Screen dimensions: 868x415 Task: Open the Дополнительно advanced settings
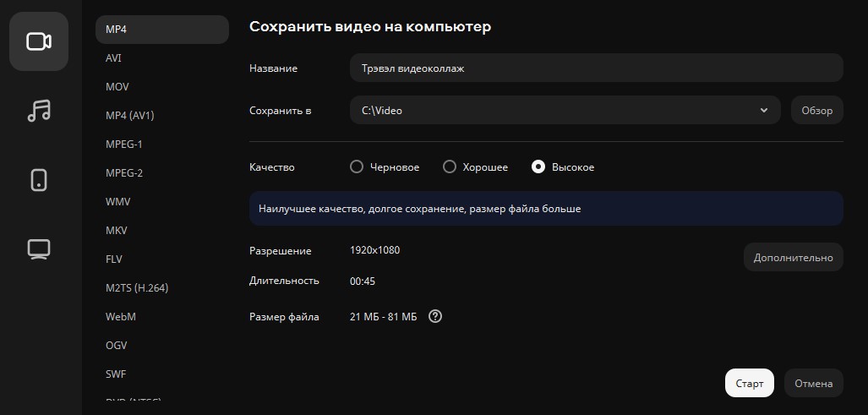click(793, 258)
